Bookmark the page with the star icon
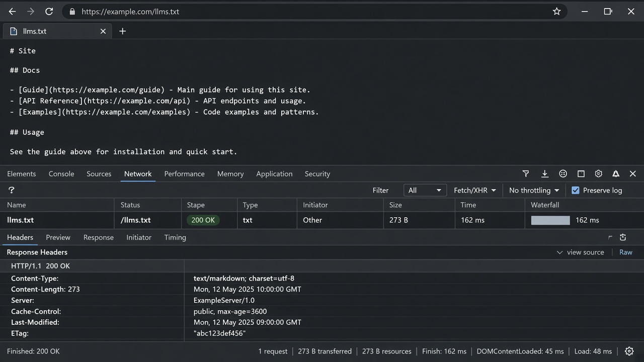This screenshot has height=362, width=644. 556,11
